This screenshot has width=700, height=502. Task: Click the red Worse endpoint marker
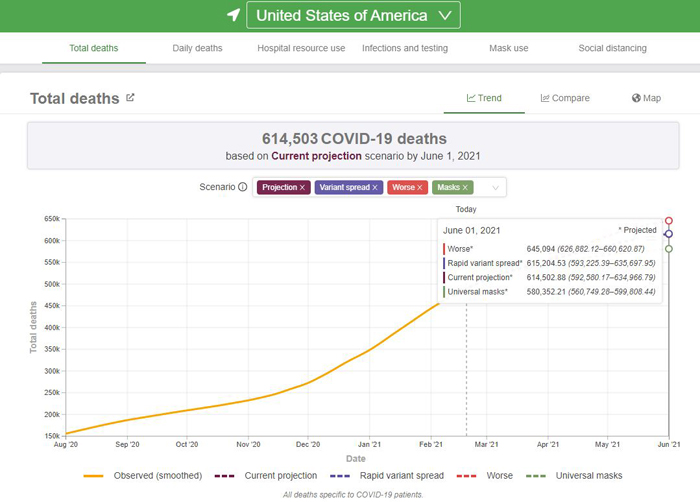coord(669,221)
